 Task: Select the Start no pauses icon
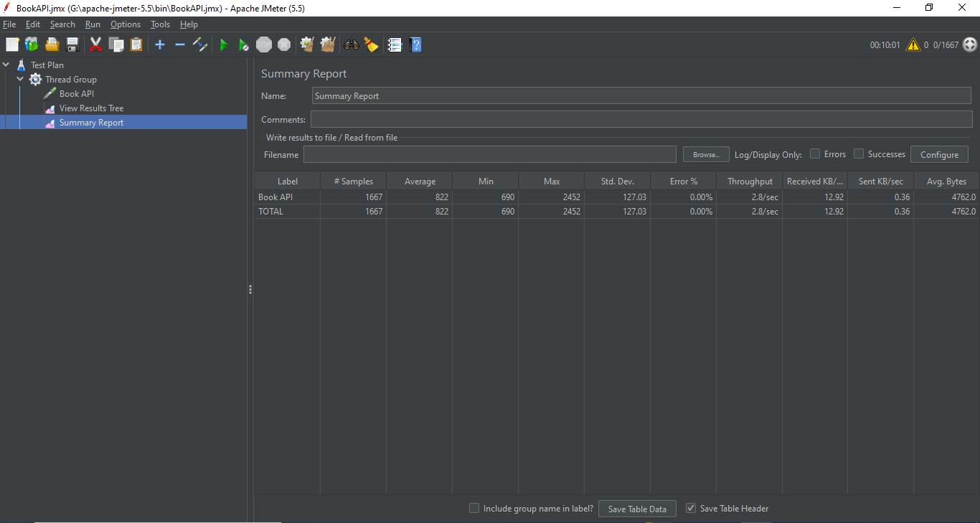point(243,44)
